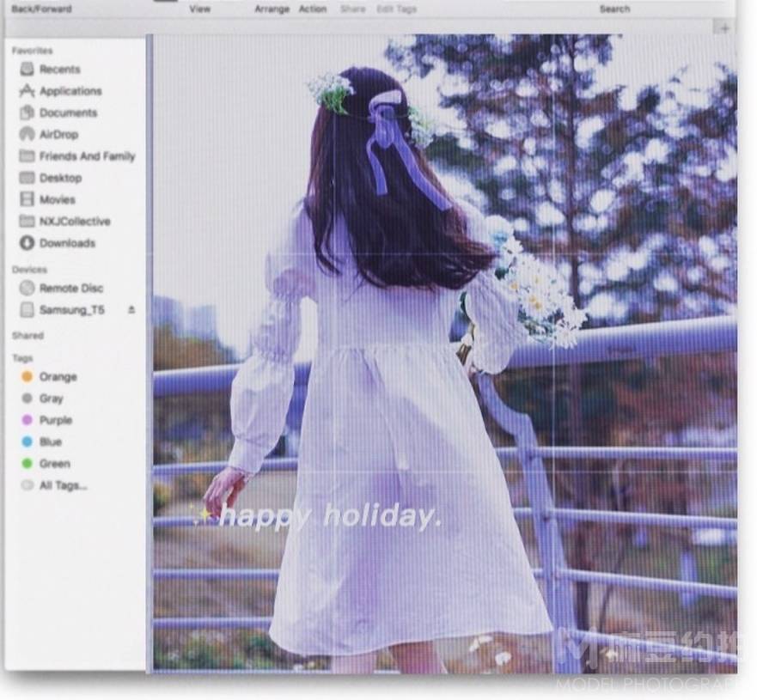Viewport: 757px width, 700px height.
Task: Click the happy holiday photo preview
Action: (444, 352)
